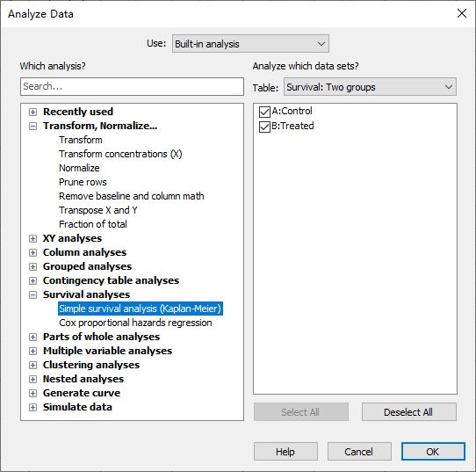Open the Use analysis type dropdown
Viewport: 476px width, 472px height.
coord(250,44)
